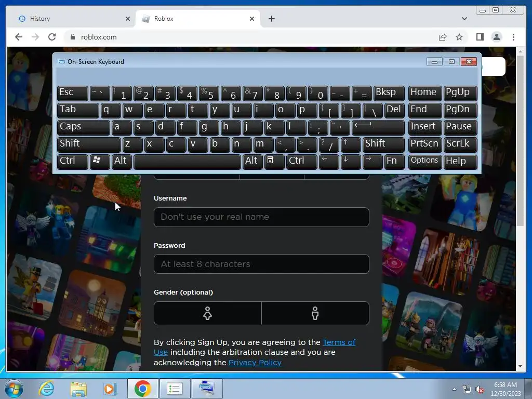
Task: Click the page scrollbar down arrow
Action: [520, 366]
